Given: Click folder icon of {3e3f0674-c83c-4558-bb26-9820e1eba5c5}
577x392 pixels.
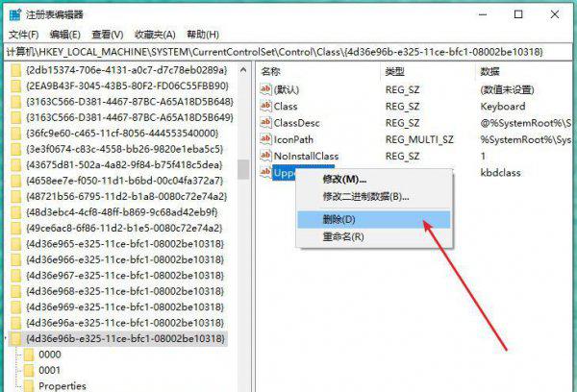Looking at the screenshot, I should point(15,149).
